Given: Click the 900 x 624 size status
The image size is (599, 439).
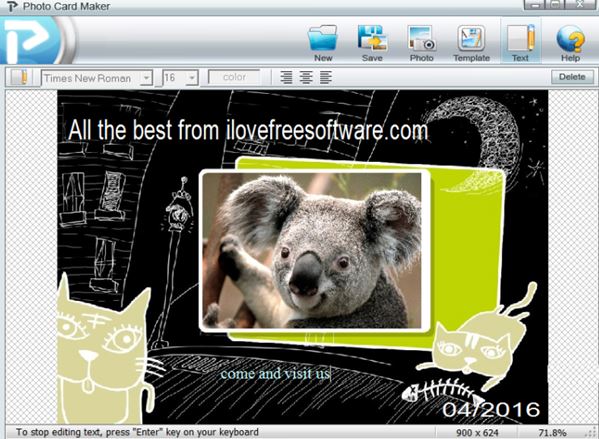Looking at the screenshot, I should [477, 433].
